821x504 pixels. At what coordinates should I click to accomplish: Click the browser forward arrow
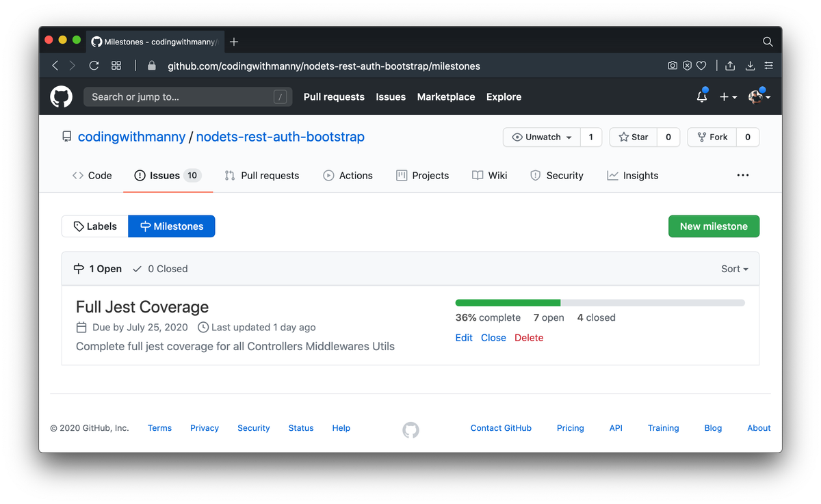tap(73, 66)
